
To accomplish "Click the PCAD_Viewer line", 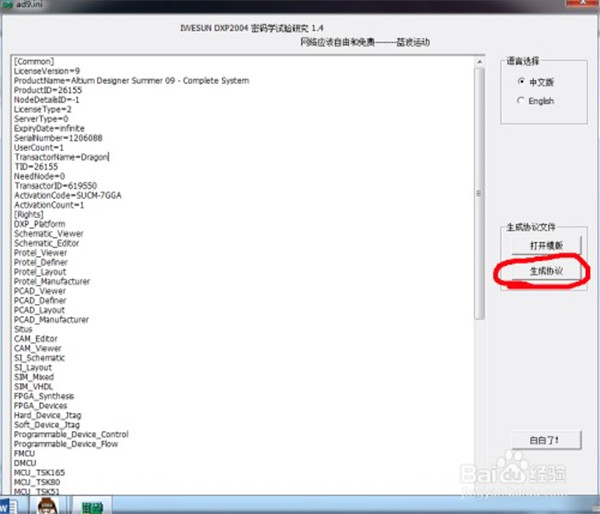I will click(x=40, y=291).
